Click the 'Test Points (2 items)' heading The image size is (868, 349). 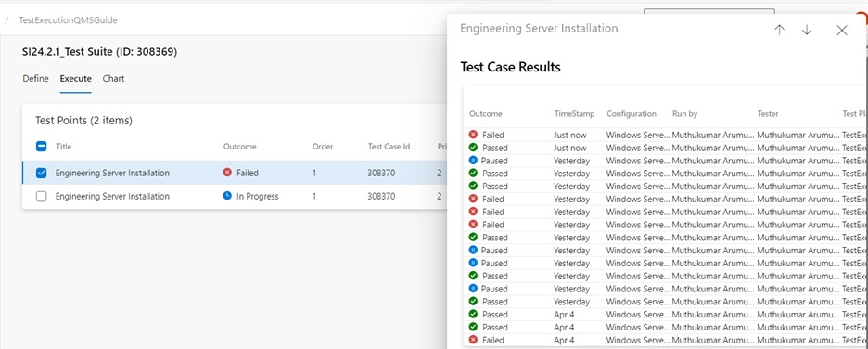coord(83,121)
